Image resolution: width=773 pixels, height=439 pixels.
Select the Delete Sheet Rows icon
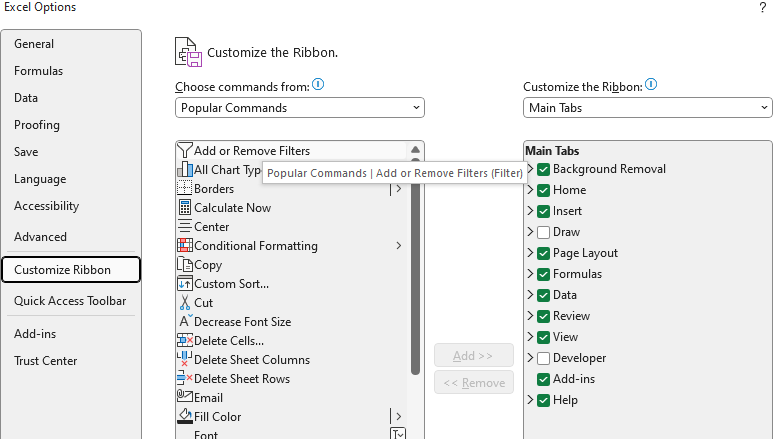pyautogui.click(x=184, y=378)
